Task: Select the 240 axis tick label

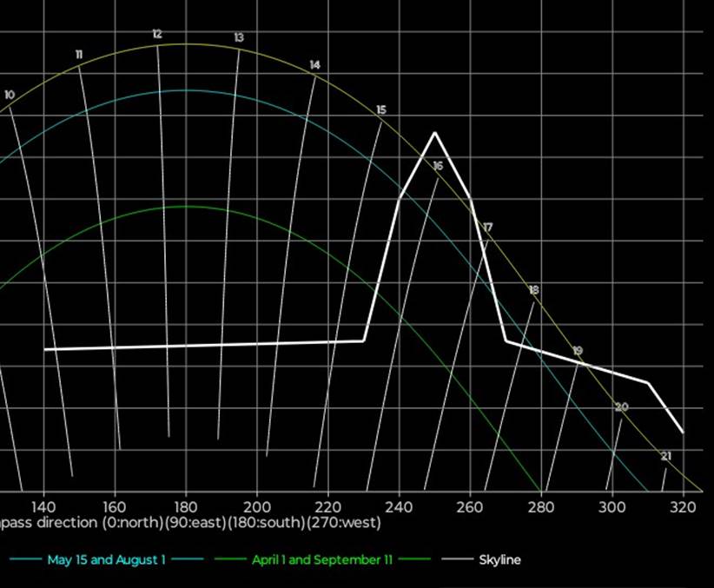Action: pos(399,506)
